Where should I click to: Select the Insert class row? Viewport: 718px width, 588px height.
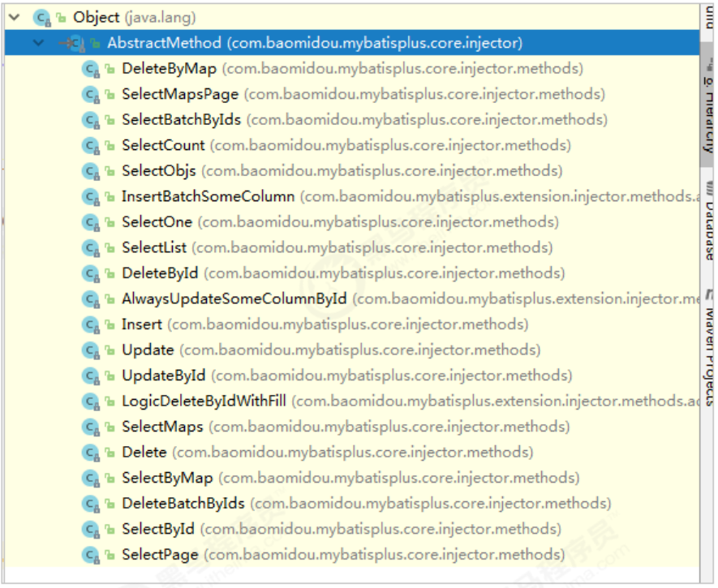tap(142, 324)
